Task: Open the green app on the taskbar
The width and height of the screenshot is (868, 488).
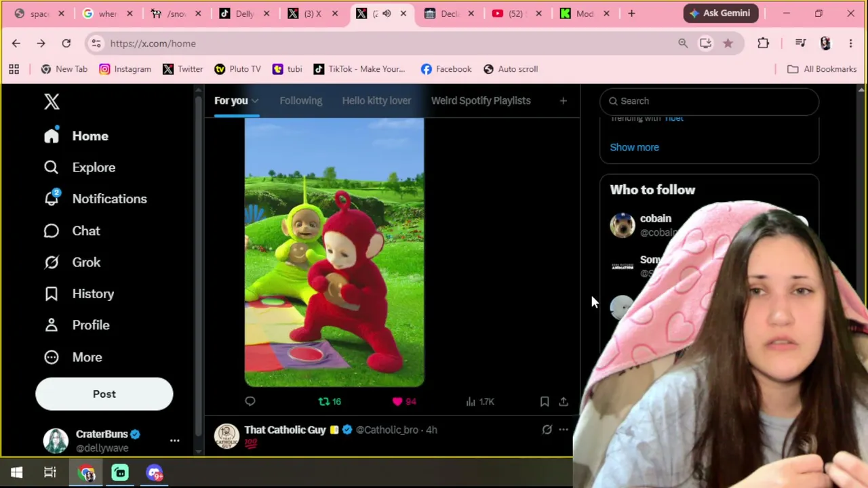Action: [x=120, y=472]
